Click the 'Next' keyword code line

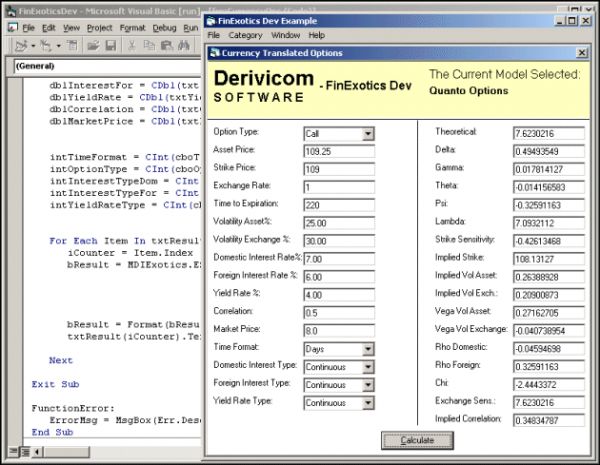[x=61, y=361]
